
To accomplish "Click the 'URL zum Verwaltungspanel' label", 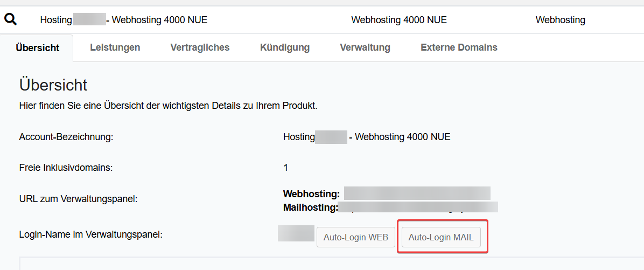I will click(78, 199).
